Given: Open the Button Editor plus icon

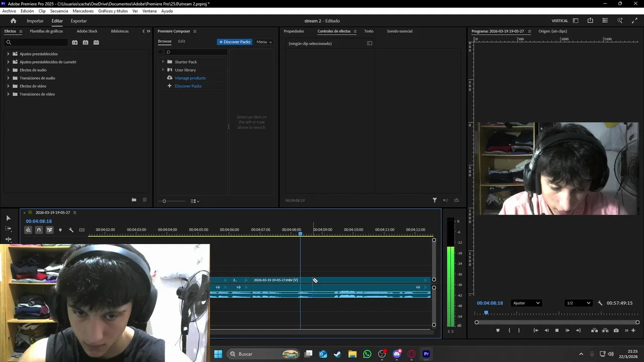Looking at the screenshot, I should (633, 330).
